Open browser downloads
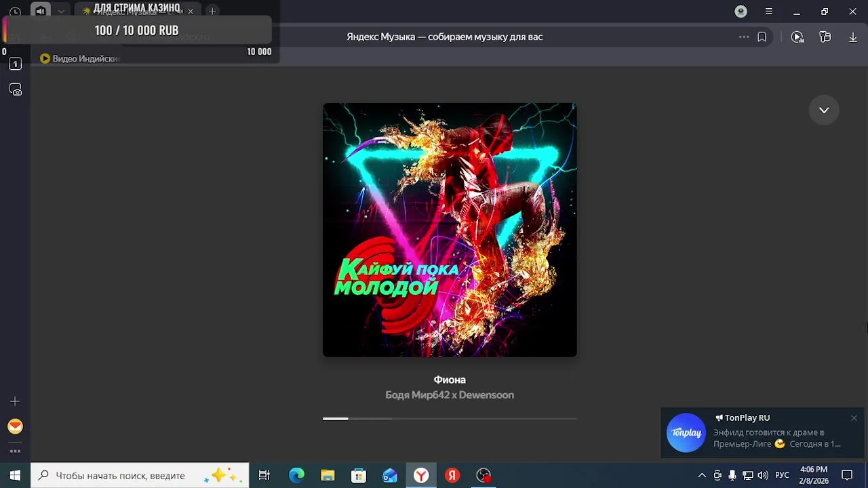This screenshot has width=868, height=488. click(x=853, y=37)
